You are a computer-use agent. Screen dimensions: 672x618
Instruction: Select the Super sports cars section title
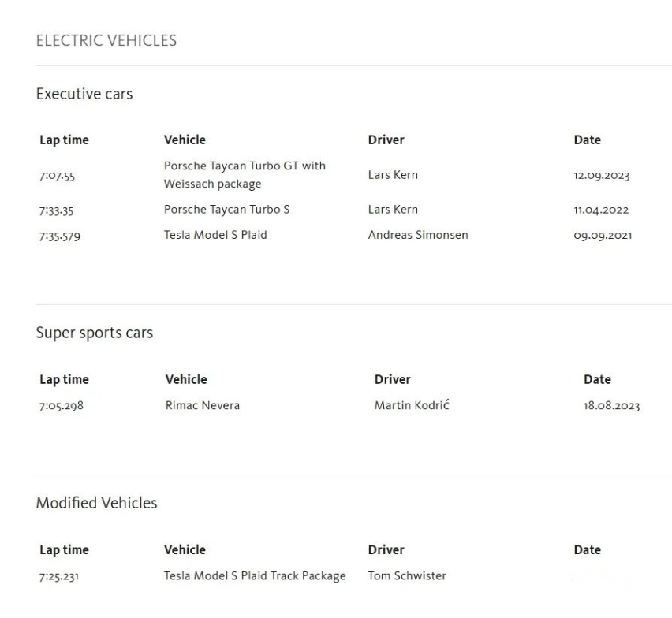point(95,333)
